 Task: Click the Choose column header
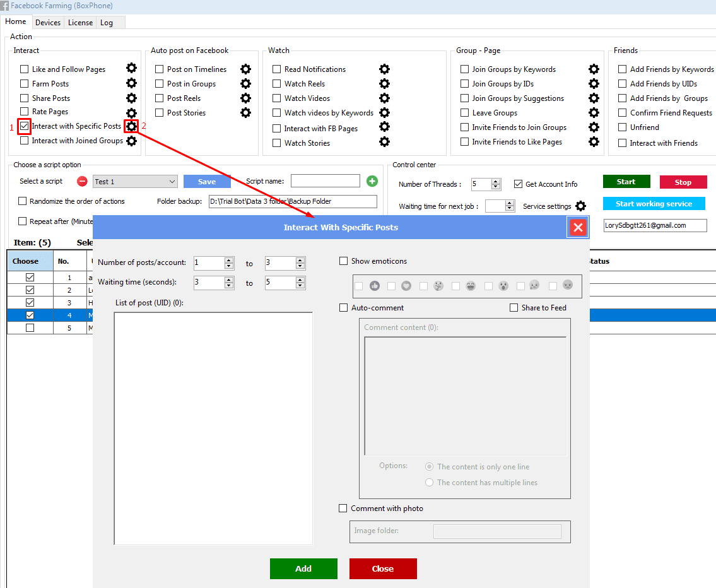(30, 261)
